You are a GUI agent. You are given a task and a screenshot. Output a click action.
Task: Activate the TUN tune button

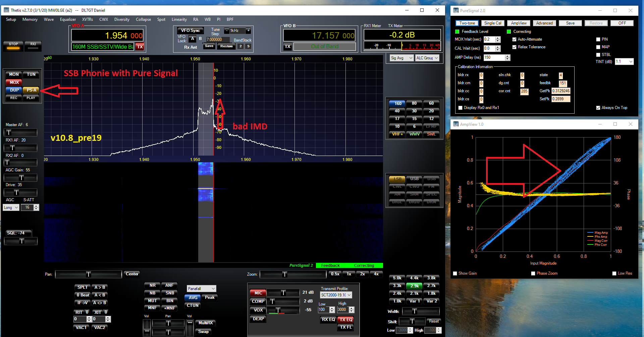31,74
